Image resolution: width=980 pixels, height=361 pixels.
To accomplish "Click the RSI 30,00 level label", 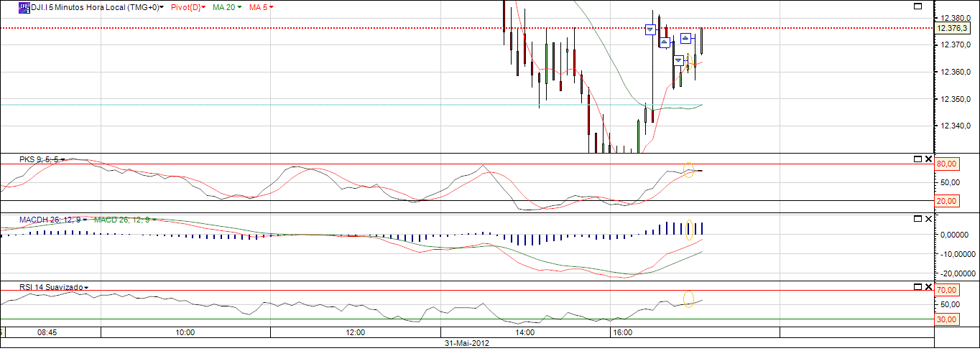I will tap(946, 319).
